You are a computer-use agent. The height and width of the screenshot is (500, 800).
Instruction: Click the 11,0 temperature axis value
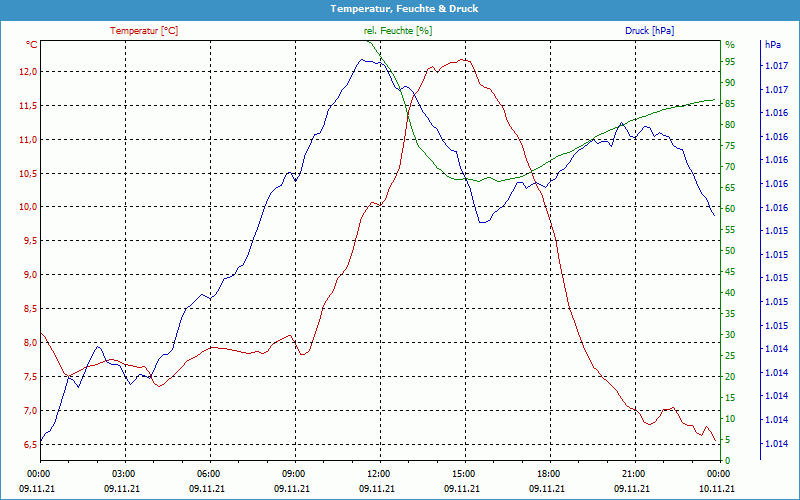click(x=28, y=140)
